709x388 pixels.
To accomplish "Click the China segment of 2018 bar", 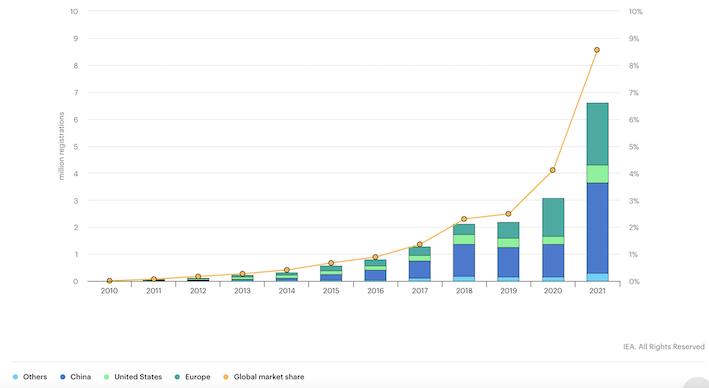I will point(464,260).
